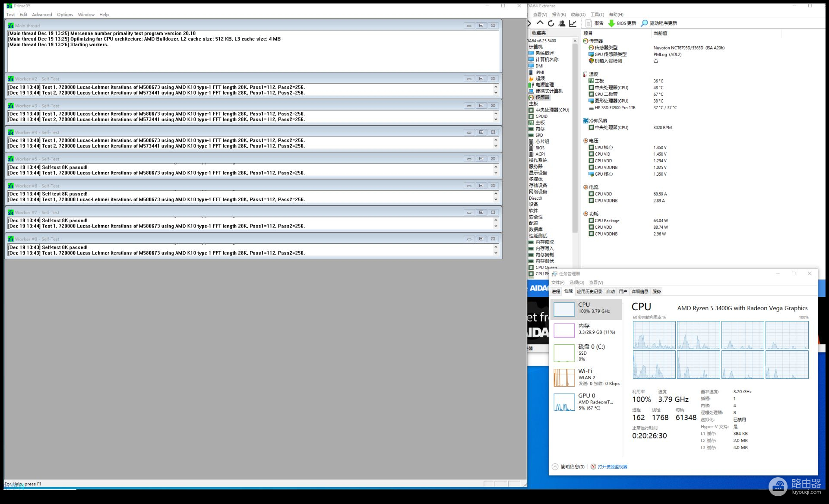Select 显示设备 category in AIDA64 tree
Image resolution: width=829 pixels, height=504 pixels.
point(538,173)
